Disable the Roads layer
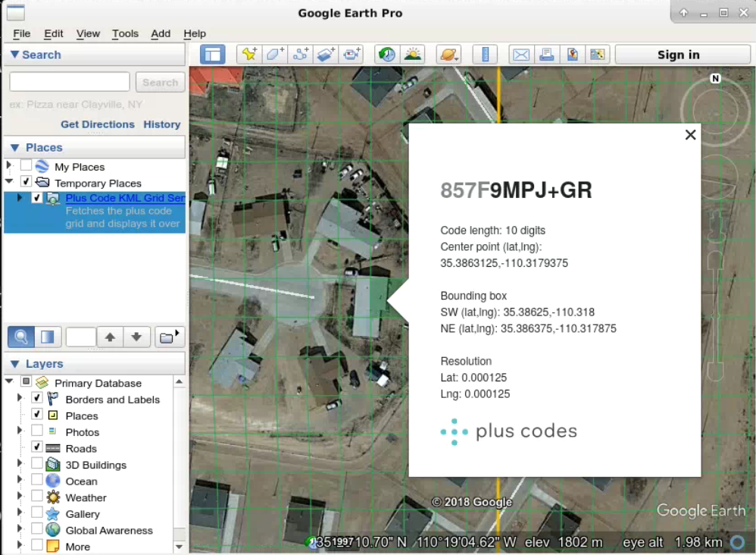 [36, 447]
